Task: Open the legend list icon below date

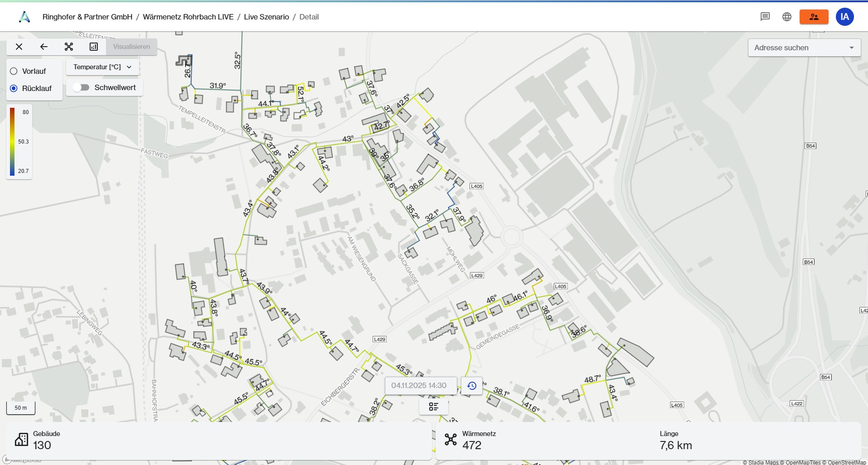Action: click(433, 407)
